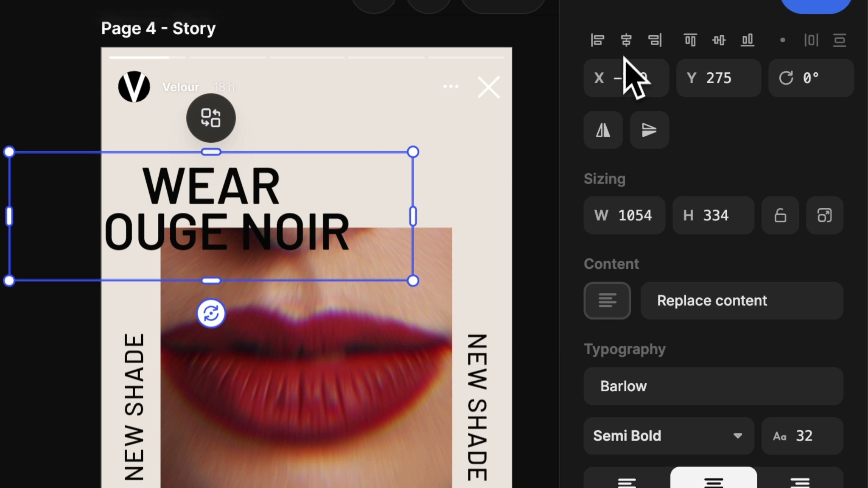The image size is (868, 488).
Task: Align selection to bottom edge
Action: pos(747,40)
